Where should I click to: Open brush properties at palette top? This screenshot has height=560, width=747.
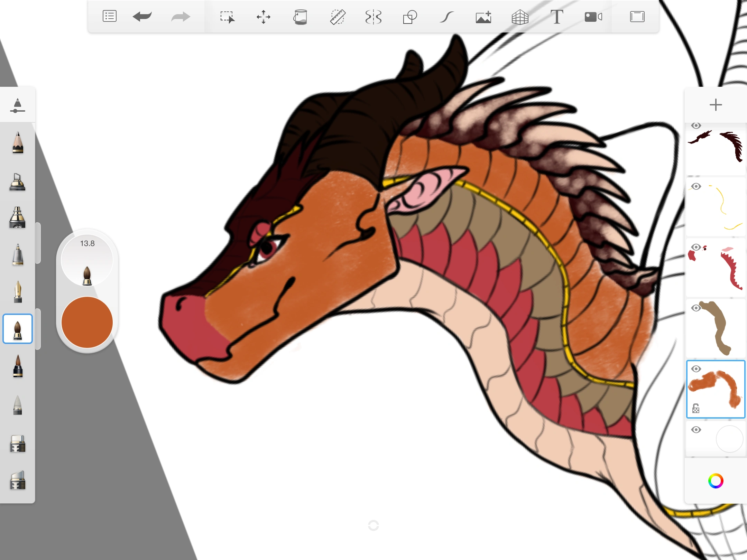[18, 105]
